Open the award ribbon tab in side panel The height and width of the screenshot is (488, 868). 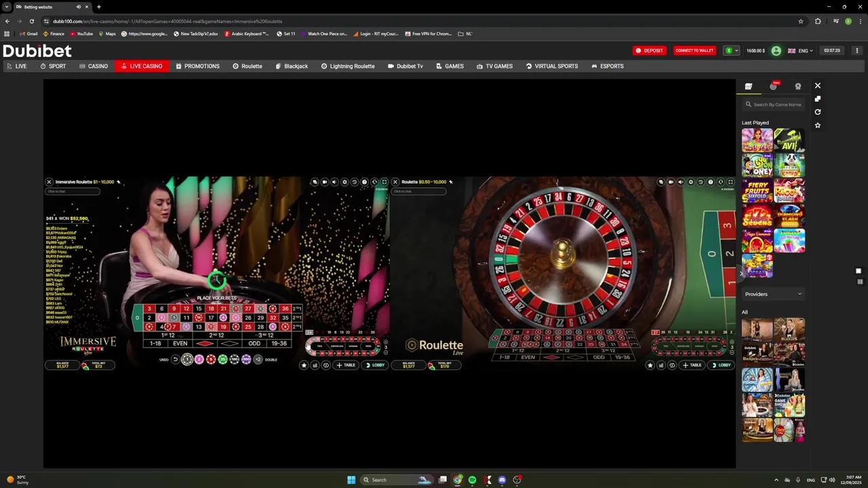click(797, 86)
